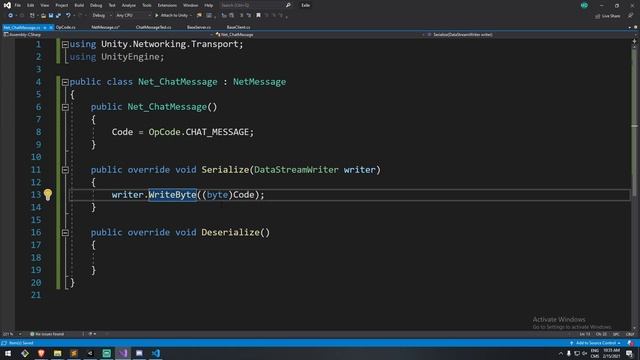The height and width of the screenshot is (360, 640).
Task: Show hidden system tray icons chevron
Action: (560, 353)
